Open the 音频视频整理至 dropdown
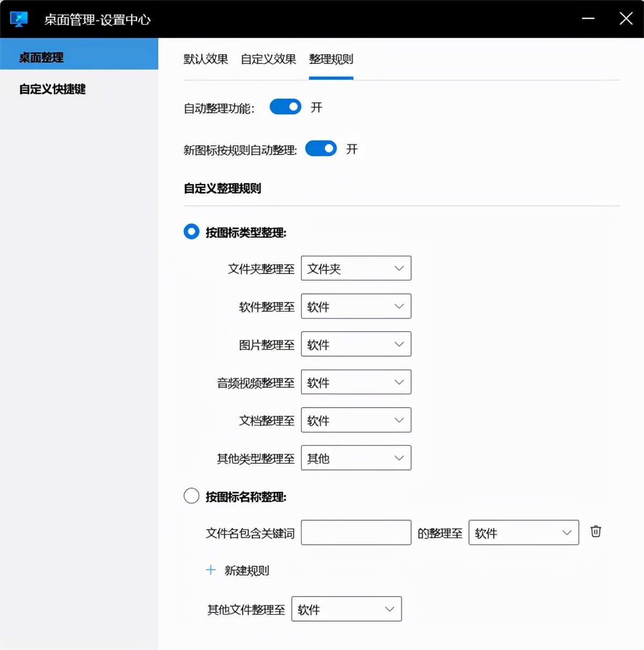Viewport: 644px width, 650px height. [x=356, y=382]
